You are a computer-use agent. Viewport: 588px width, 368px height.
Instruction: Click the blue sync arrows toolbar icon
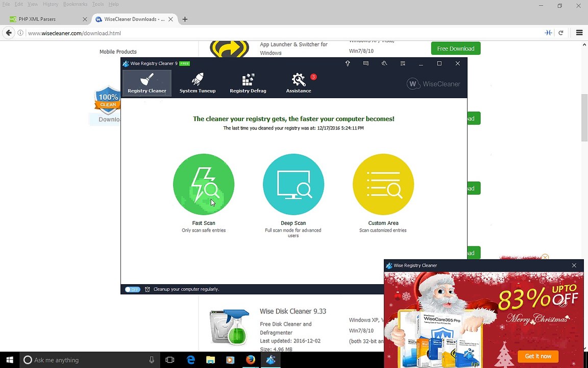coord(548,33)
